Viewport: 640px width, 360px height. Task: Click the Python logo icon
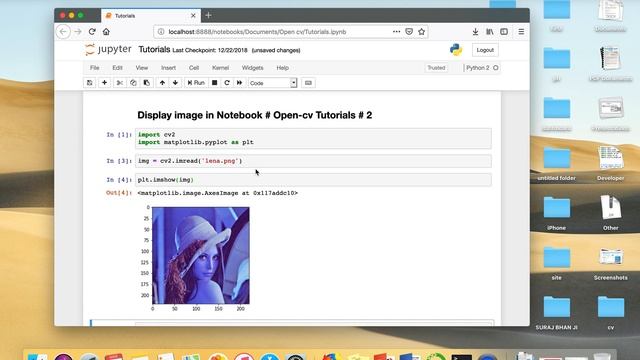pyautogui.click(x=456, y=50)
